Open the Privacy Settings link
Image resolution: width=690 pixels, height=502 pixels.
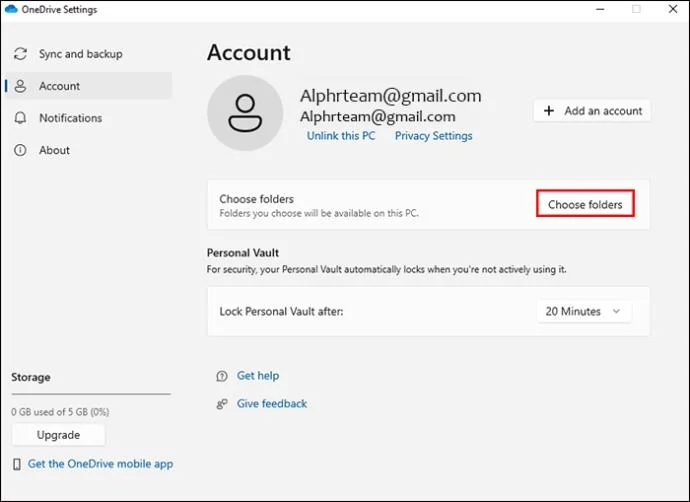(433, 136)
